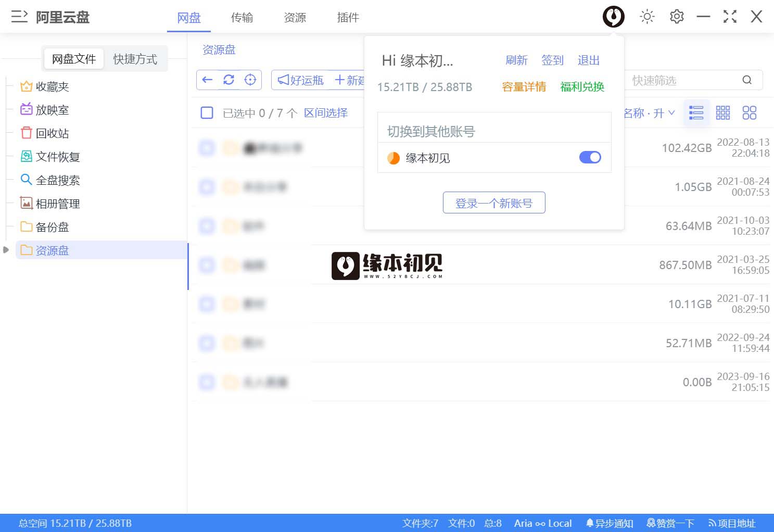Click 项目地址 in status bar
774x532 pixels.
(732, 523)
